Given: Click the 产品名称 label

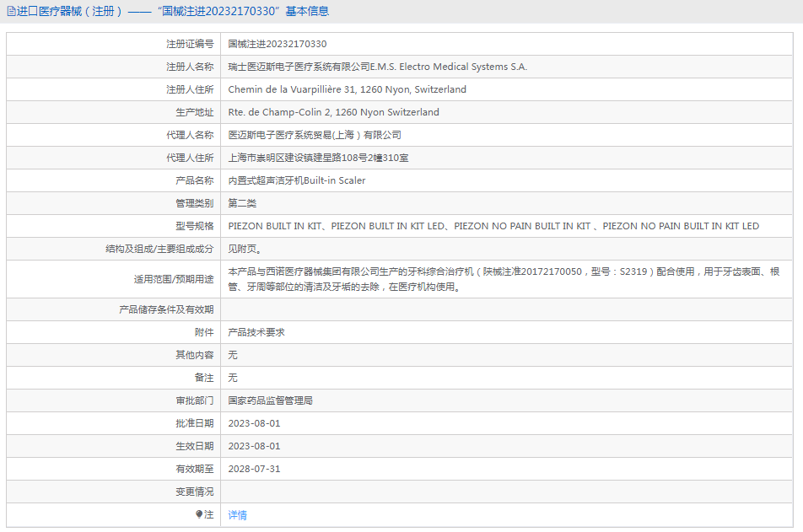Looking at the screenshot, I should click(x=195, y=180).
